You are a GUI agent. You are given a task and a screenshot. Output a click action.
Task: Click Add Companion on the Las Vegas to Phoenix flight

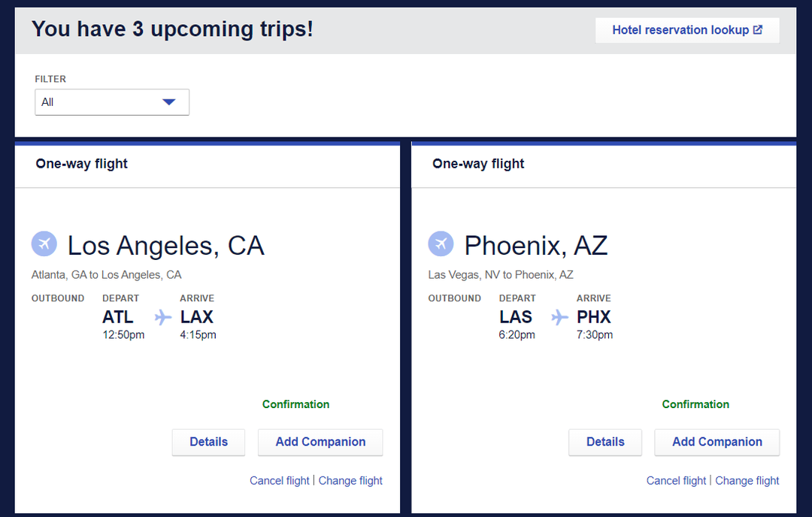[717, 442]
